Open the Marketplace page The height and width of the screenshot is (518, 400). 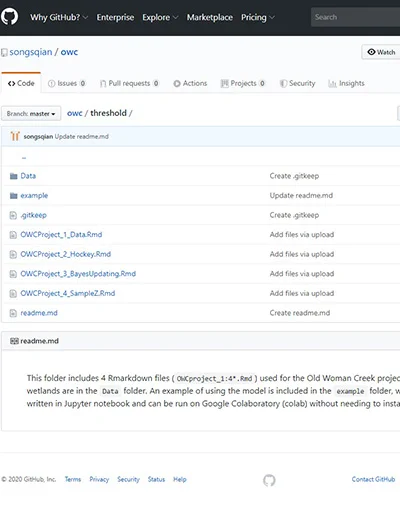click(210, 17)
